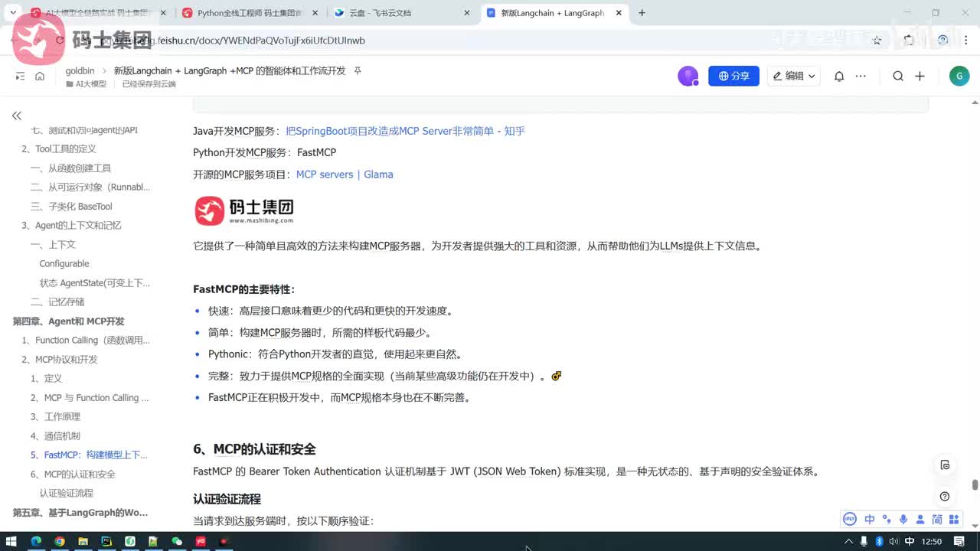Click the iFLY input method logo
Screen dimensions: 980x551
tap(850, 520)
